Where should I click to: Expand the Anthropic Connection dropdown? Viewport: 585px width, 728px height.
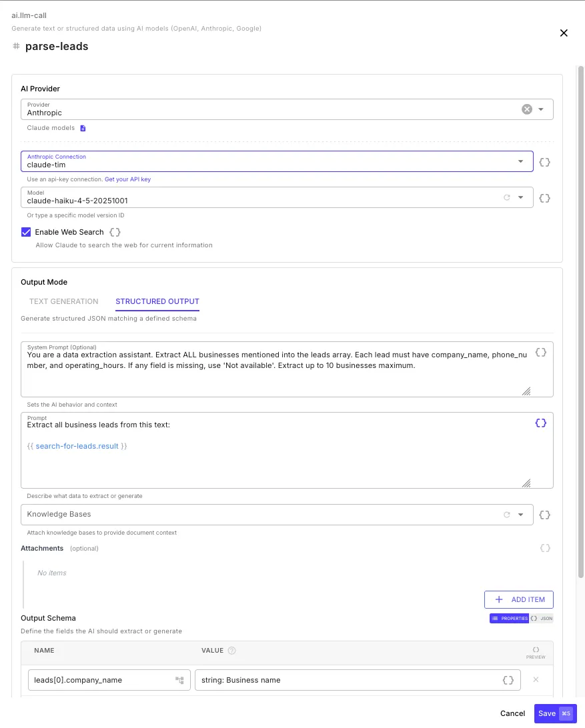point(521,161)
